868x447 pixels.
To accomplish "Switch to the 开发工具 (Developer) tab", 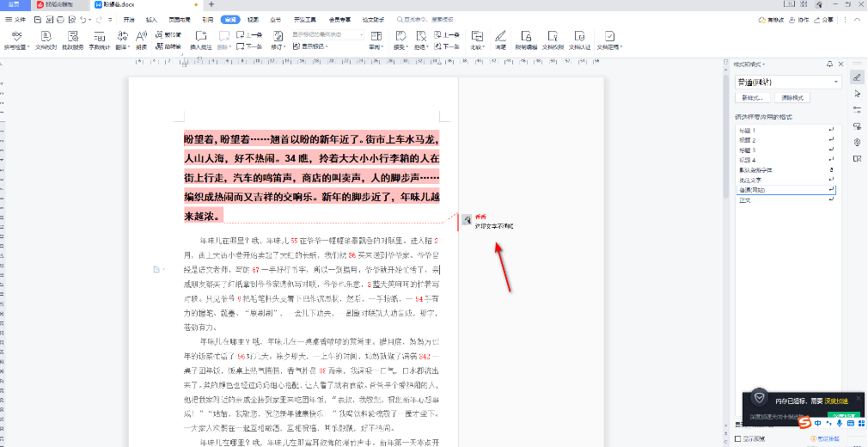I will click(305, 20).
